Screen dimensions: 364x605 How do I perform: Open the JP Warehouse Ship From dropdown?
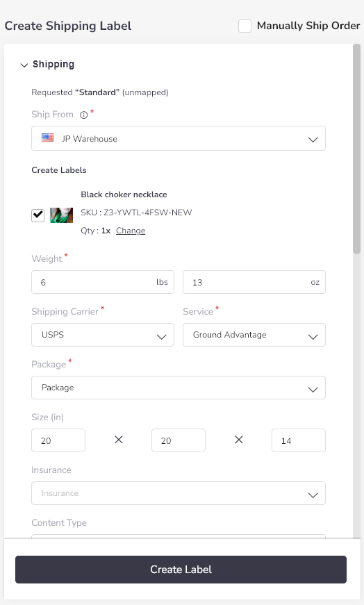179,138
